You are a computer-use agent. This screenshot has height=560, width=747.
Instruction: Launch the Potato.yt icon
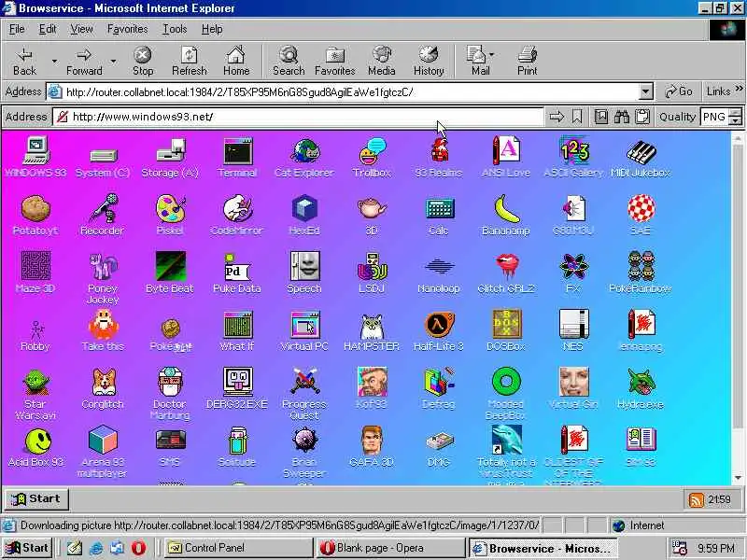[35, 216]
